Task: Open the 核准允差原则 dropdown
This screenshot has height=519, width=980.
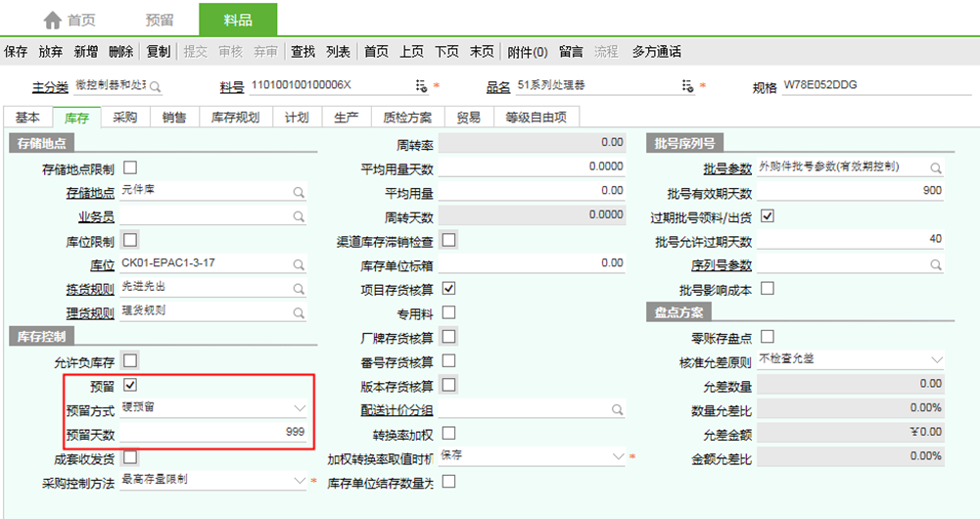Action: point(936,360)
